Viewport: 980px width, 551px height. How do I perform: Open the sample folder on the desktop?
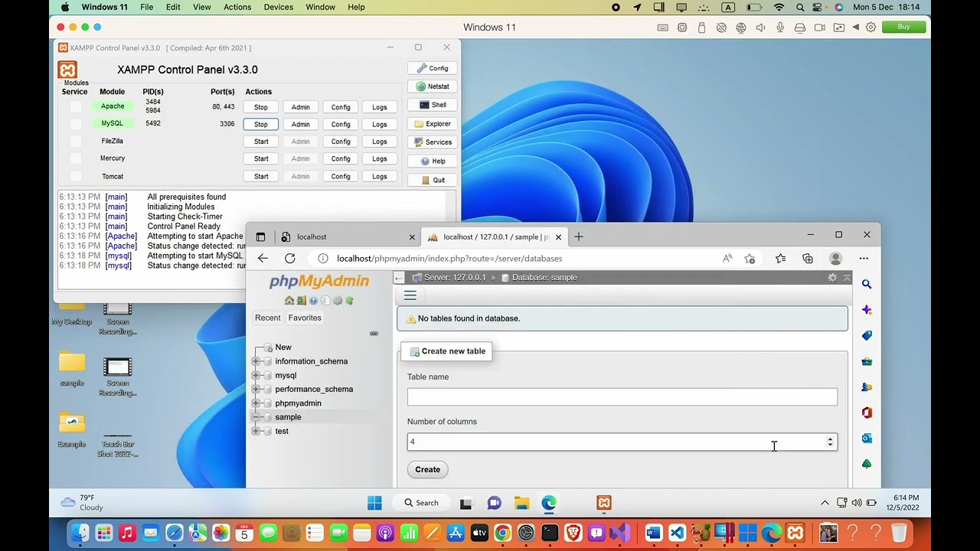click(x=72, y=367)
